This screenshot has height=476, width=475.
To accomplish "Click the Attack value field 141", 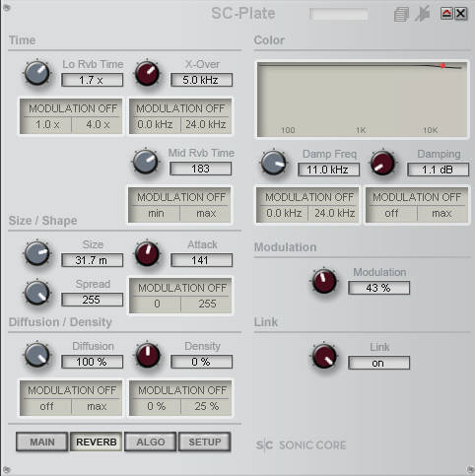I will 201,260.
